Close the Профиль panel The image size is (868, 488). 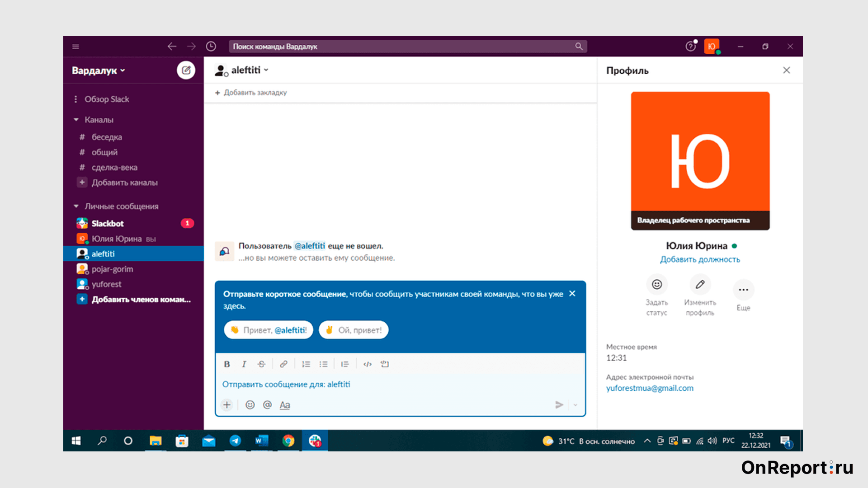[787, 70]
